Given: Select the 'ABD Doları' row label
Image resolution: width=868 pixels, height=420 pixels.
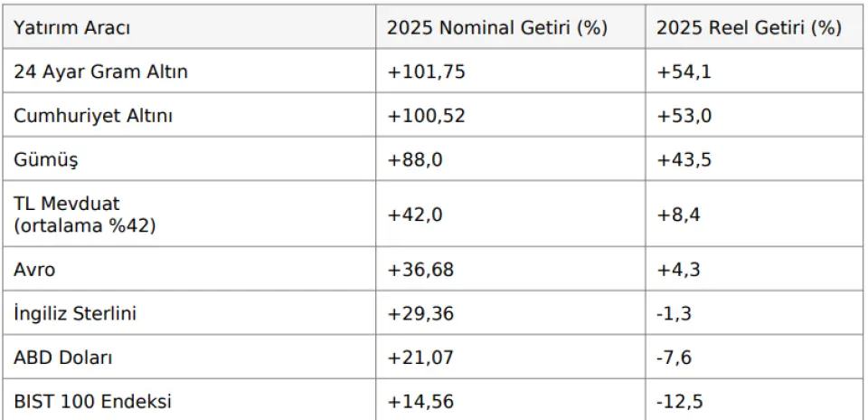Looking at the screenshot, I should [63, 358].
